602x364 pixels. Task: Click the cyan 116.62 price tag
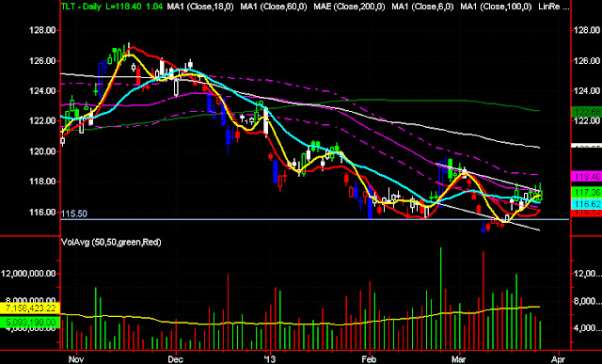point(585,204)
